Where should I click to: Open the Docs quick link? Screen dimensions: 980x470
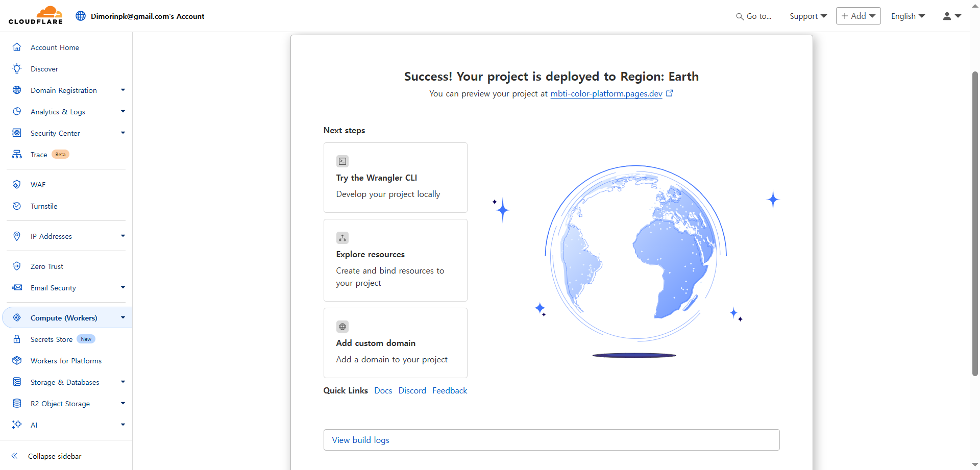pos(383,390)
